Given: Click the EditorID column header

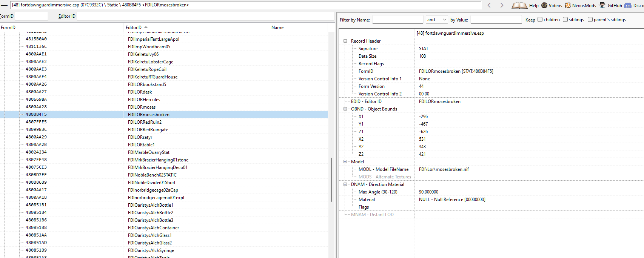Looking at the screenshot, I should click(x=196, y=28).
